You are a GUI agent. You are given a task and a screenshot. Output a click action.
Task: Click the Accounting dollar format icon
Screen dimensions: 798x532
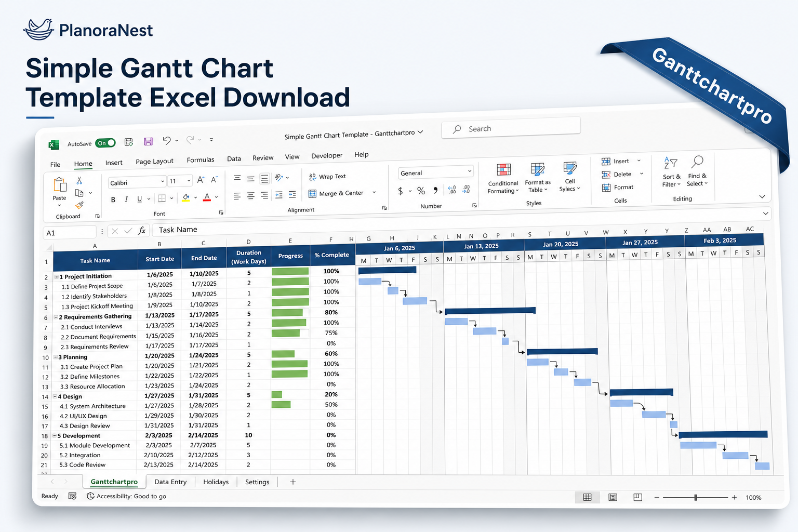[401, 191]
